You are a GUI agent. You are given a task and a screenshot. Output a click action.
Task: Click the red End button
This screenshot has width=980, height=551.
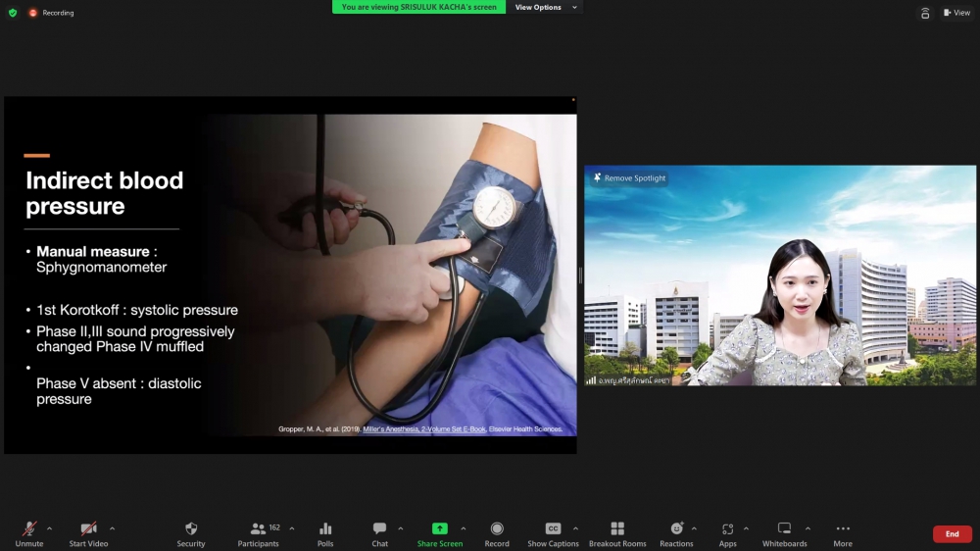pos(952,534)
